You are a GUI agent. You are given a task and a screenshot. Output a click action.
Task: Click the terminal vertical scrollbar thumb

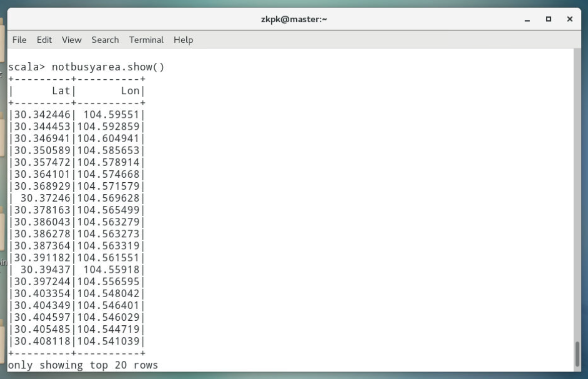(x=577, y=354)
